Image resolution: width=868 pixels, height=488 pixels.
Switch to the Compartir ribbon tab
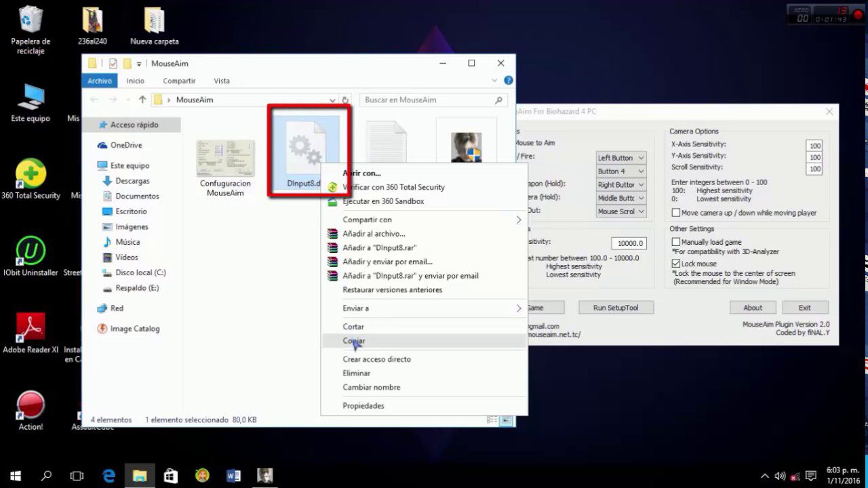tap(179, 81)
